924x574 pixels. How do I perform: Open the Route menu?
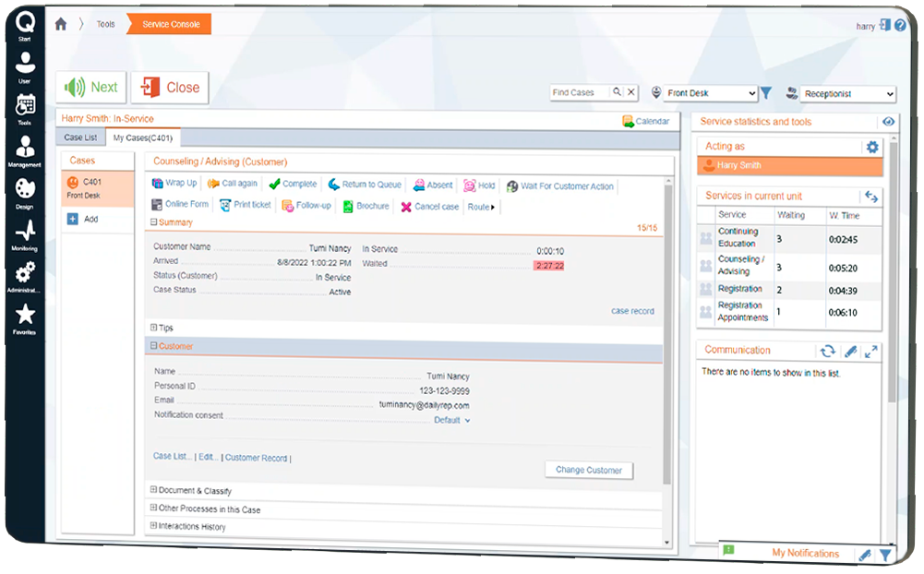tap(481, 207)
